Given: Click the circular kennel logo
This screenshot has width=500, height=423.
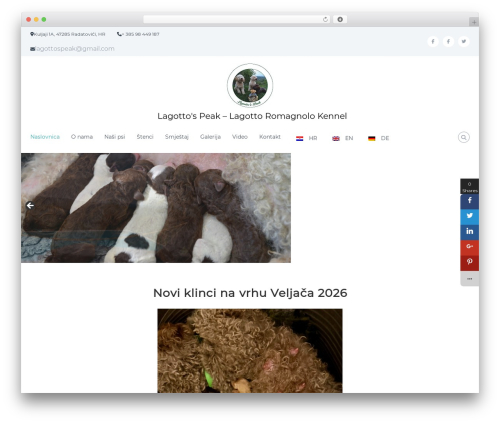Looking at the screenshot, I should click(x=250, y=85).
